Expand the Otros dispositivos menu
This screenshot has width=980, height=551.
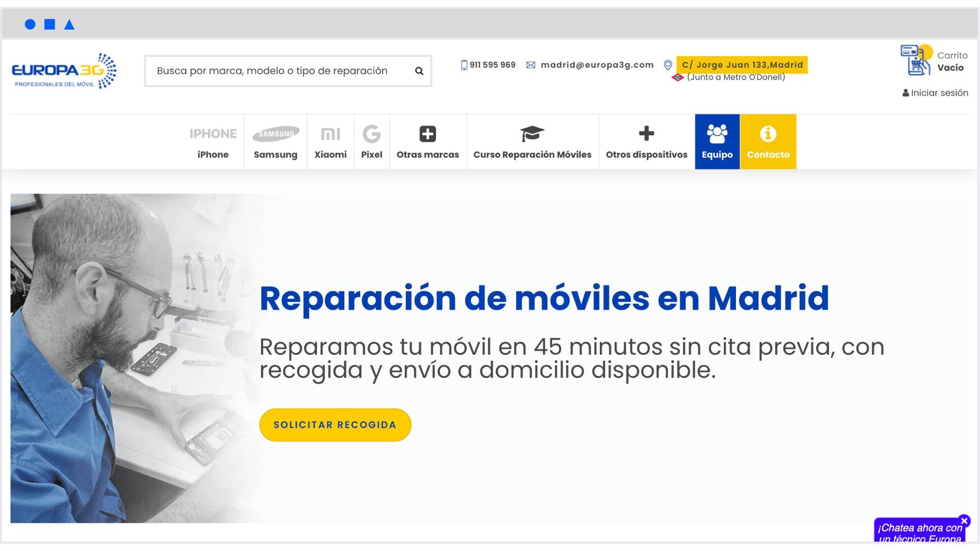pyautogui.click(x=646, y=142)
